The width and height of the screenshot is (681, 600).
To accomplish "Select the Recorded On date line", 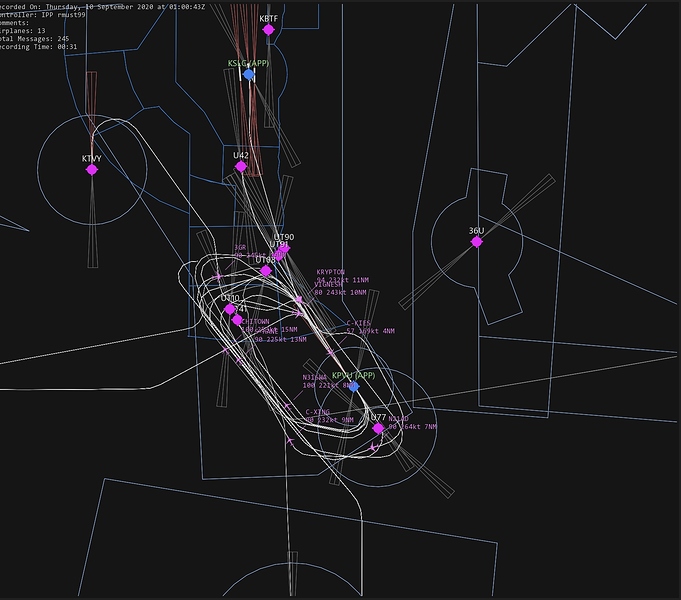I will (102, 7).
